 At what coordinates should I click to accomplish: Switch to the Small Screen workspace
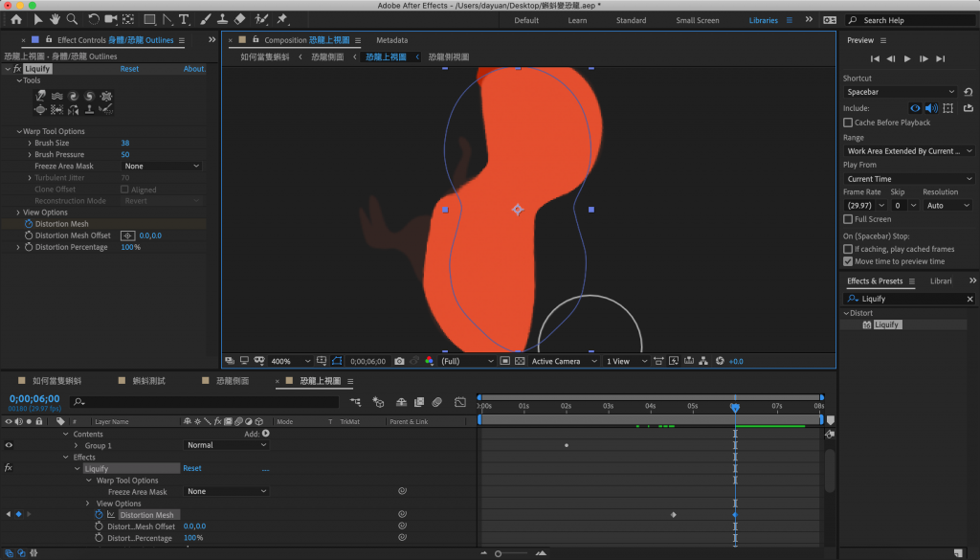pyautogui.click(x=698, y=20)
